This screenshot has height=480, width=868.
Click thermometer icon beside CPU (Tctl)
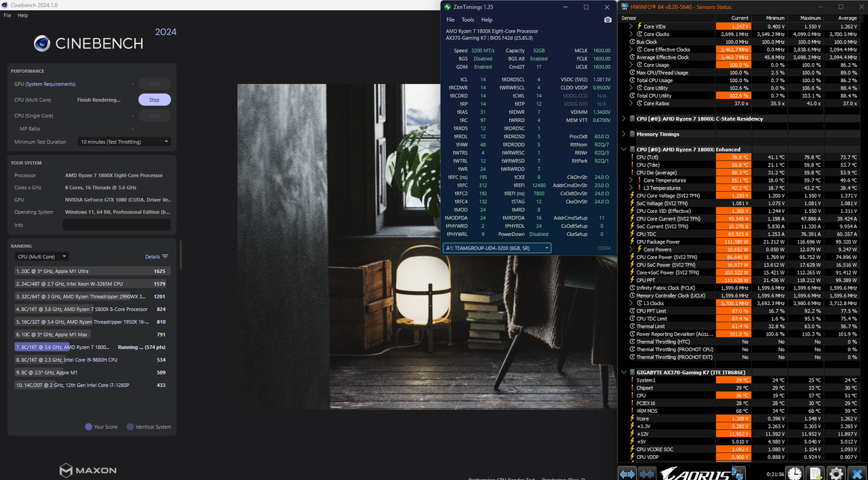point(632,157)
